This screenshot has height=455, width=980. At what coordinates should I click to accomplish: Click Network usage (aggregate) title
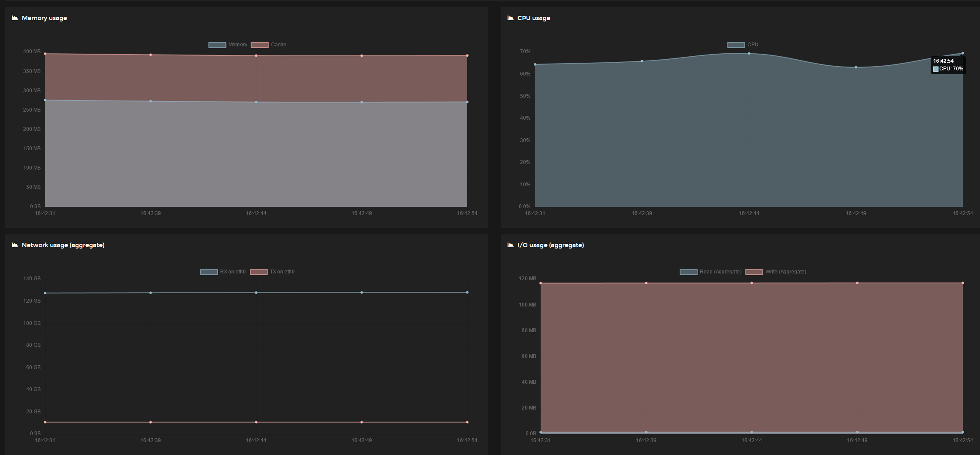click(x=63, y=245)
